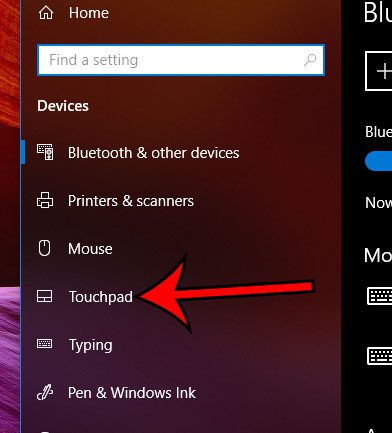This screenshot has height=433, width=392.
Task: Select the second keyboard device icon
Action: click(x=379, y=355)
